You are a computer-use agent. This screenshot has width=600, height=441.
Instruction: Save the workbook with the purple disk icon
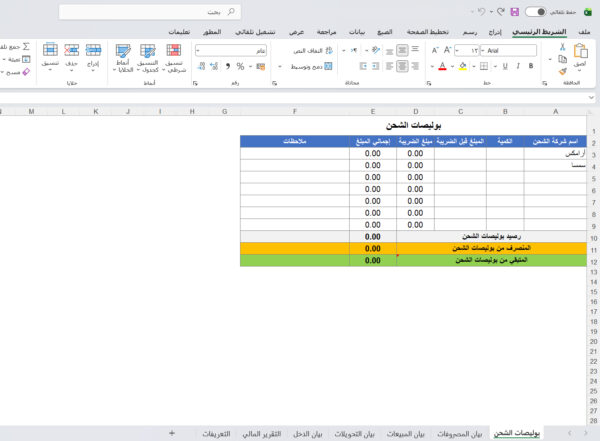(515, 12)
